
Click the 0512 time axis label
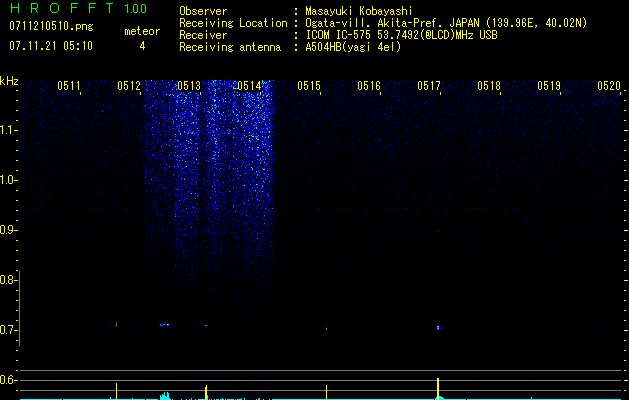(x=129, y=86)
